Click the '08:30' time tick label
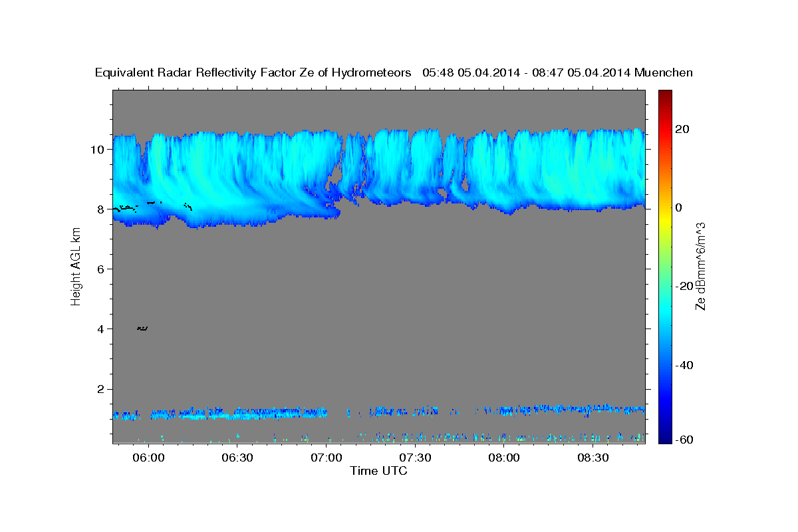798x532 pixels. coord(593,458)
